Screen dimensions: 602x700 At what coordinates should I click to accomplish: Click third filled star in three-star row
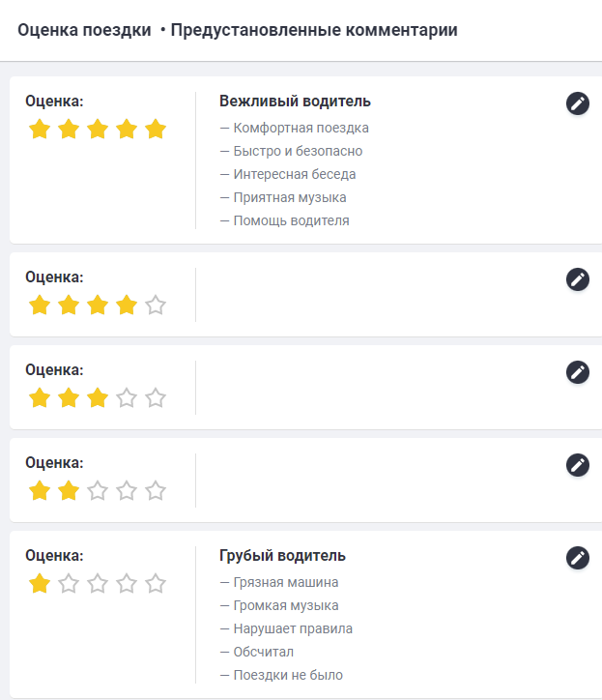(98, 398)
